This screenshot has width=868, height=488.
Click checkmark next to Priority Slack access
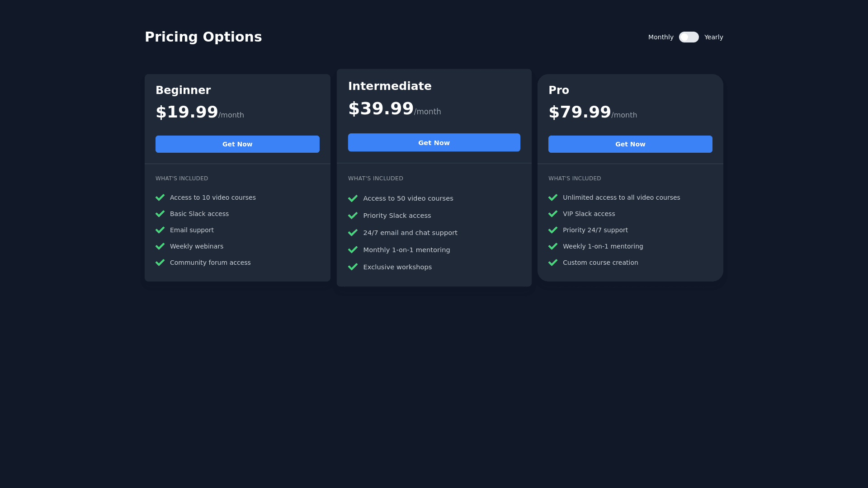(x=353, y=216)
